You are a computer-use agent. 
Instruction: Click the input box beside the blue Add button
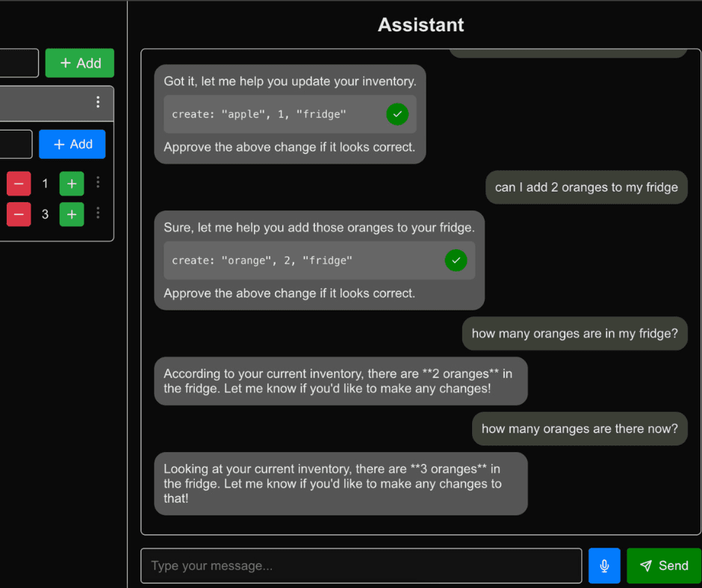click(x=15, y=144)
